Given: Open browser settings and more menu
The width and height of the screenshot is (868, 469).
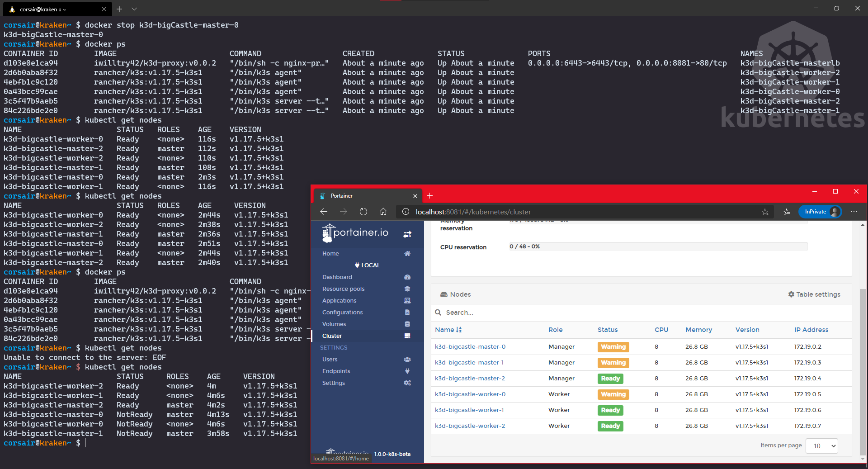Looking at the screenshot, I should (x=854, y=212).
